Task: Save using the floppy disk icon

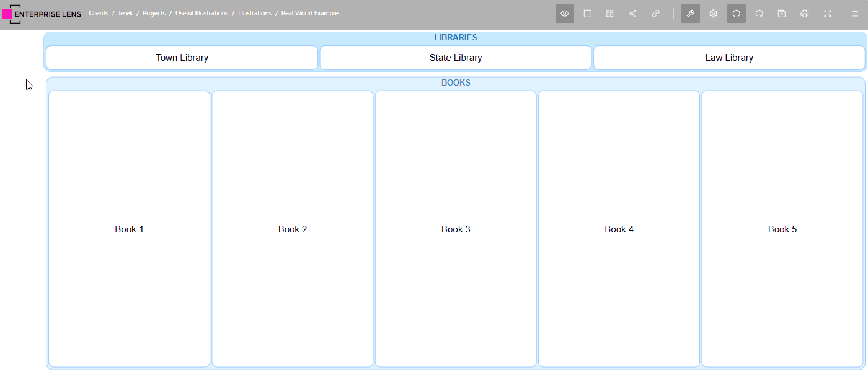Action: tap(782, 14)
